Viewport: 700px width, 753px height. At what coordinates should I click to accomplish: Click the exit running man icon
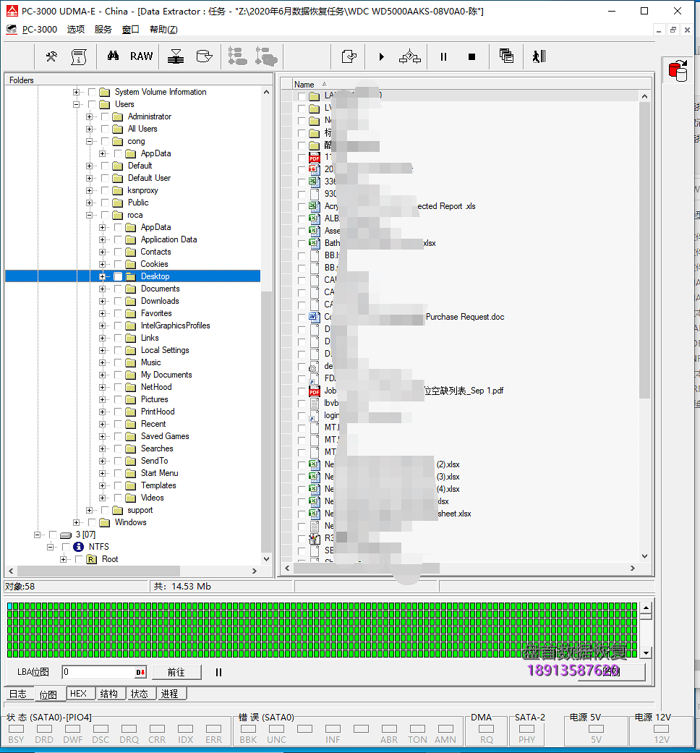tap(539, 56)
